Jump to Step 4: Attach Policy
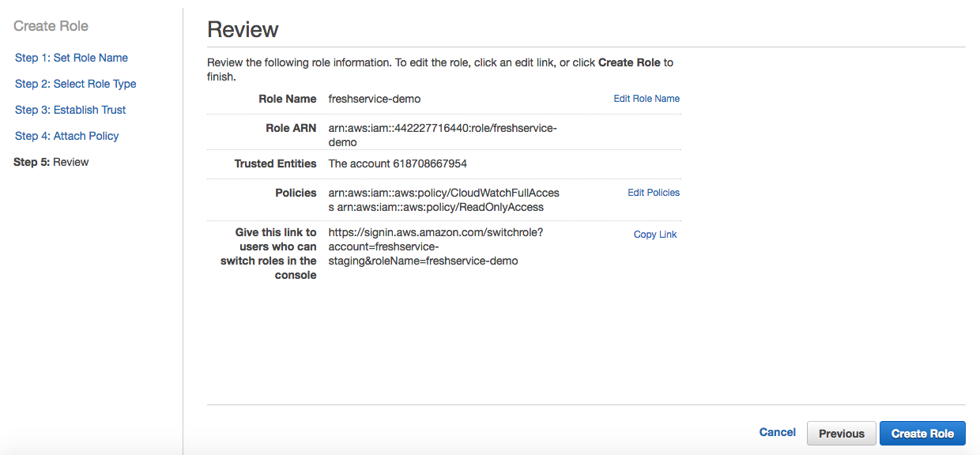 click(66, 135)
